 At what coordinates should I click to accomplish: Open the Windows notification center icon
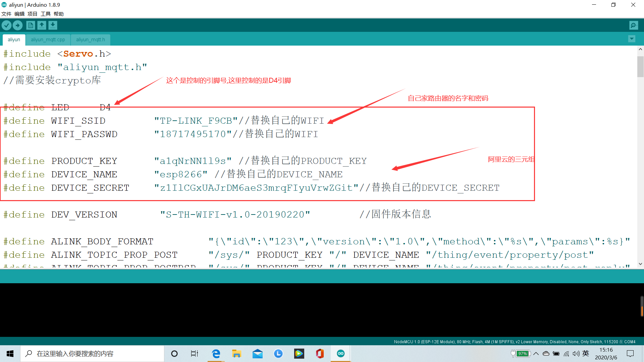630,354
